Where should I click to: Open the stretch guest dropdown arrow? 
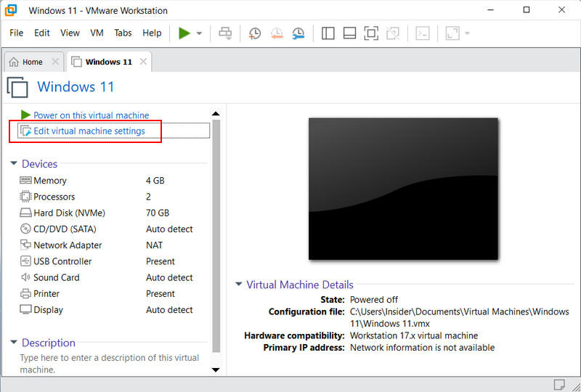point(467,33)
